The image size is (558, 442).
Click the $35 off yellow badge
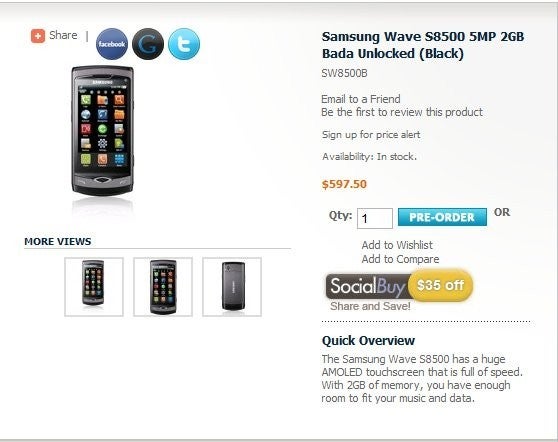pos(440,285)
